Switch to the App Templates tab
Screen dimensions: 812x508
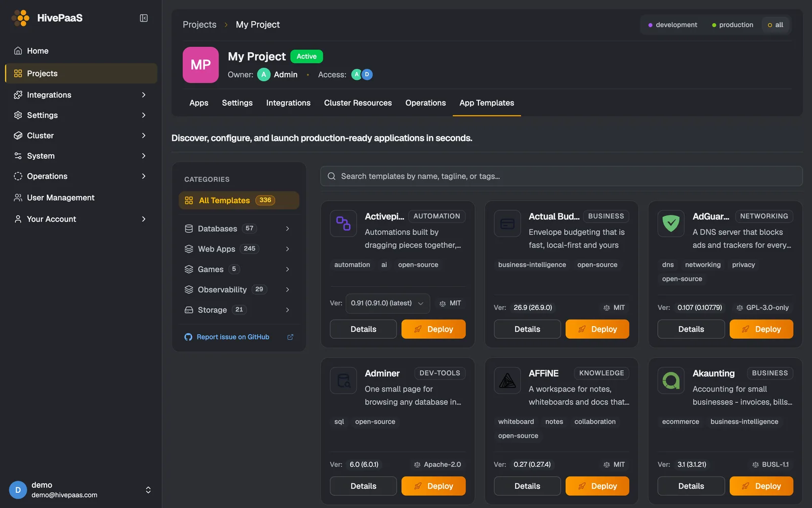pos(487,103)
